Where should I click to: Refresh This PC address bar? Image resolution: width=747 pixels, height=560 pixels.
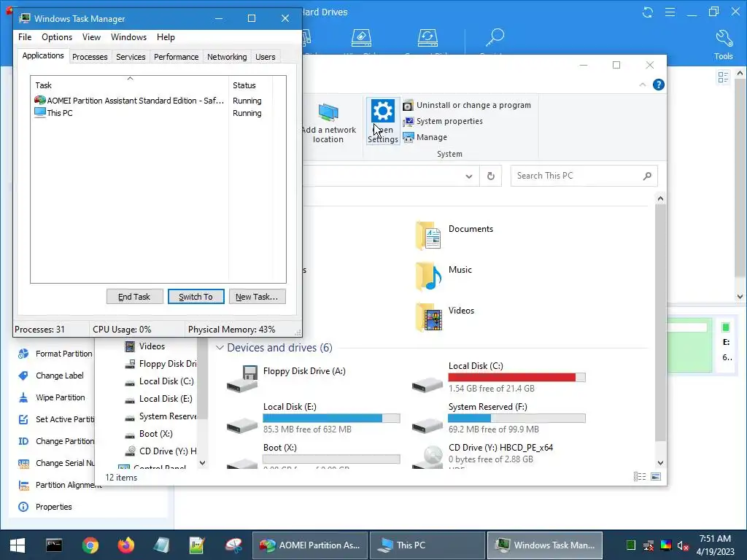(x=491, y=176)
